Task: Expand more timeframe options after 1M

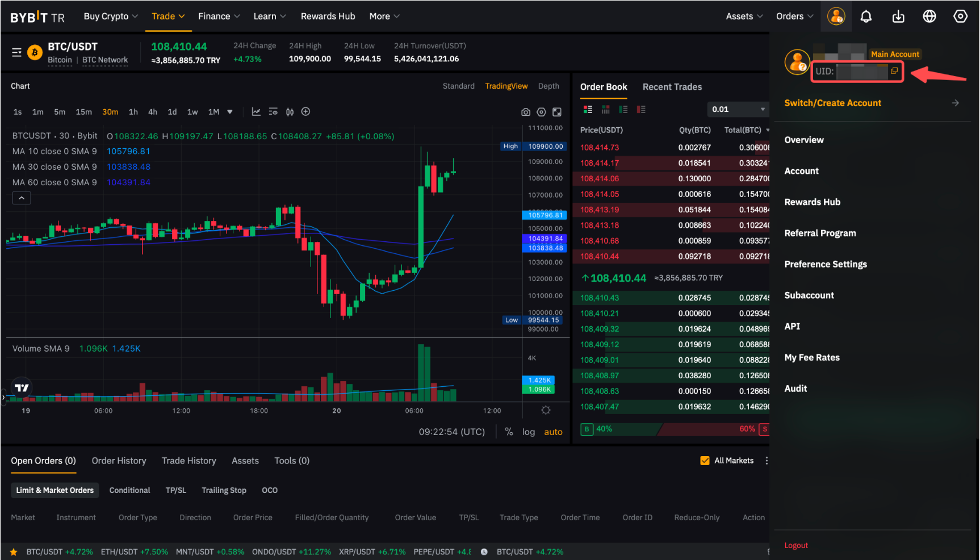Action: click(230, 112)
